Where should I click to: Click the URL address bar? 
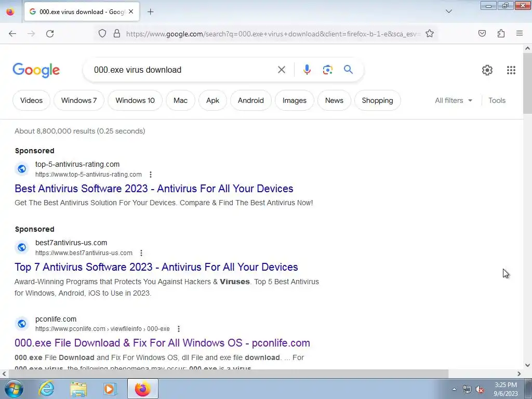[x=273, y=34]
